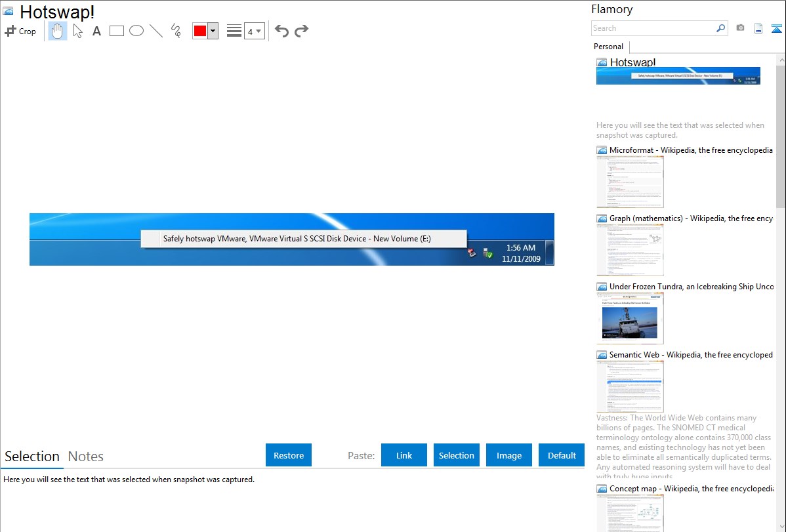Paste as Link button
This screenshot has height=532, width=786.
click(404, 455)
